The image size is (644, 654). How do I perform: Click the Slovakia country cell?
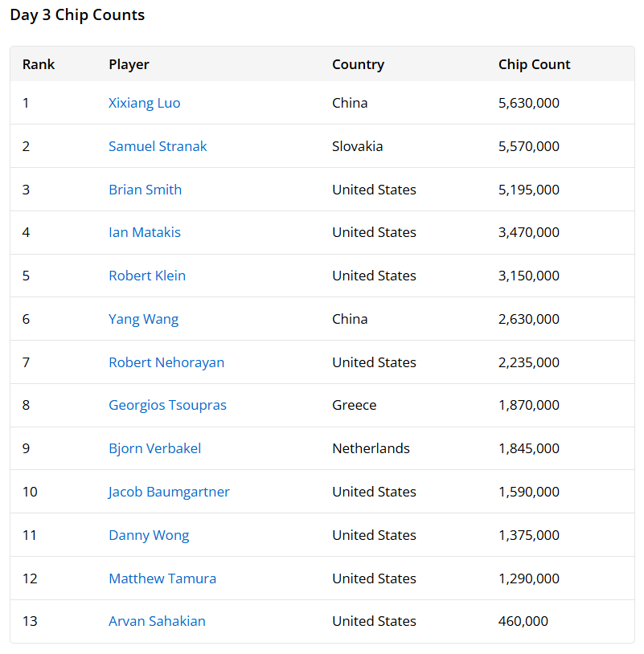pyautogui.click(x=357, y=146)
